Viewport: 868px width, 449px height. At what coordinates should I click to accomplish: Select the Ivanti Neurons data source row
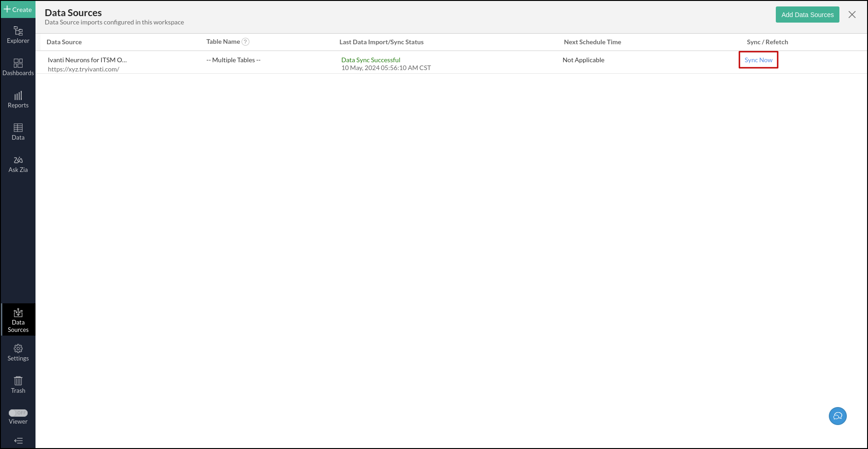(x=87, y=59)
